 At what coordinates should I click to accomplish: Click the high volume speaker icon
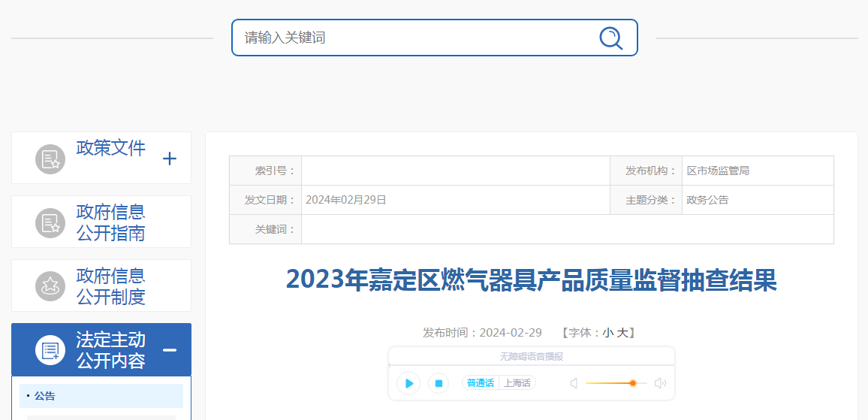pyautogui.click(x=660, y=383)
